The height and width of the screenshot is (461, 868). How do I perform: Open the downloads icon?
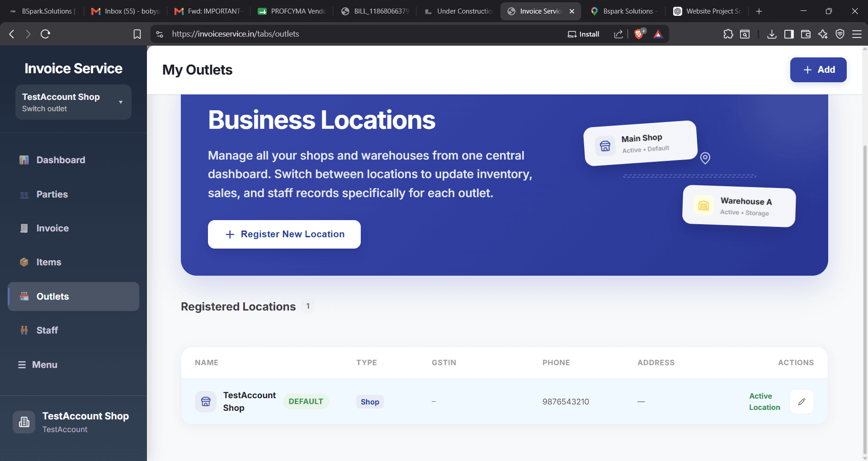tap(772, 34)
